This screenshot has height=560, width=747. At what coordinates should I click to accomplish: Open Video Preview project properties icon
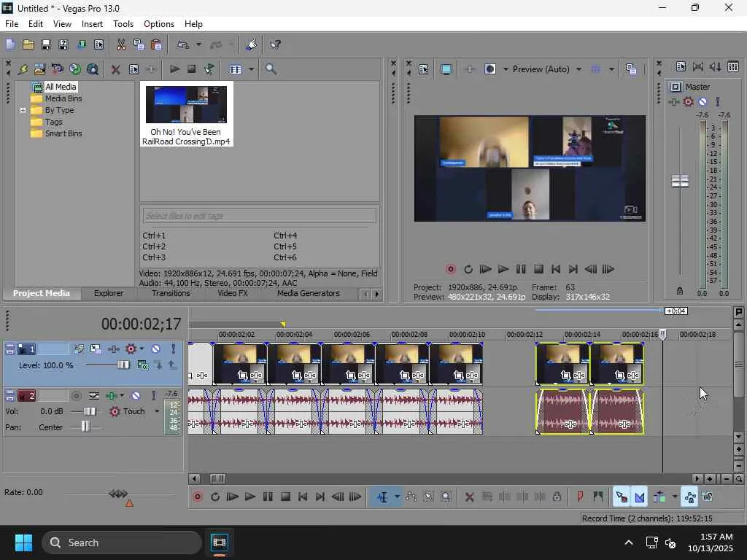[x=424, y=69]
